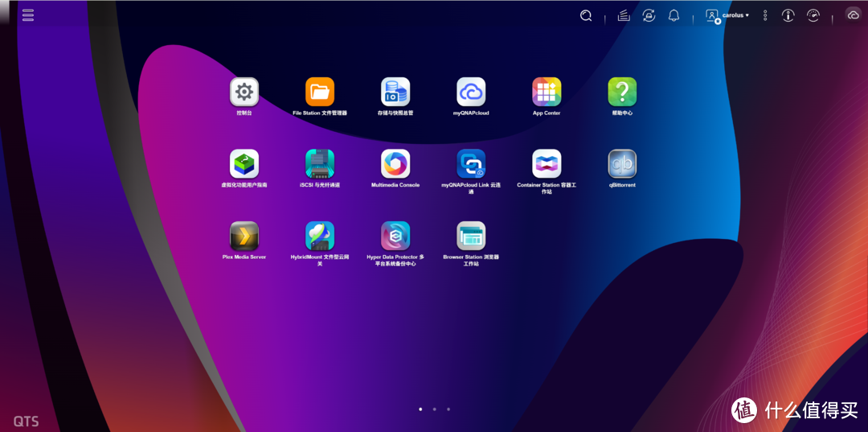Screen dimensions: 868x432
Task: Switch to the second desktop page dot
Action: tap(434, 409)
